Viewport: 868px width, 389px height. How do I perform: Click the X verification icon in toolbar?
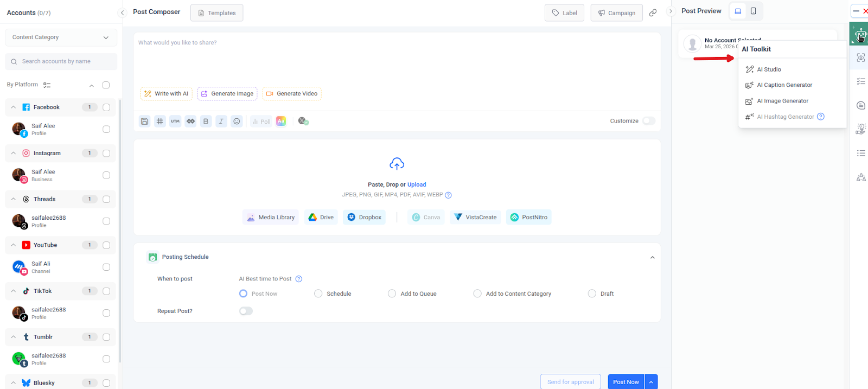click(303, 121)
